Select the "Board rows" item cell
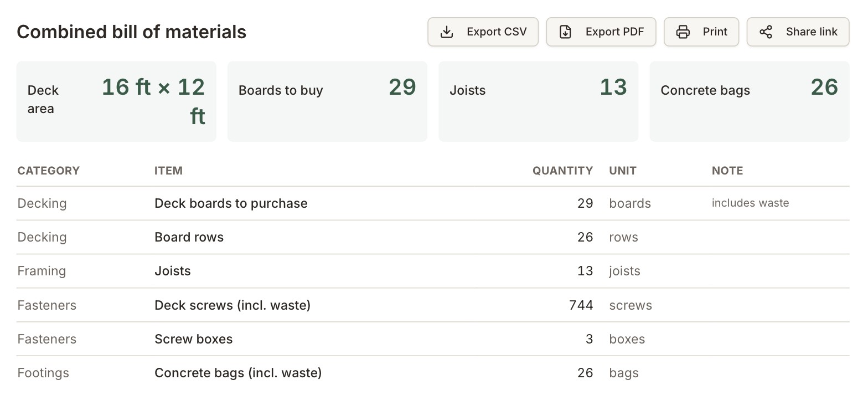868x395 pixels. (x=189, y=237)
